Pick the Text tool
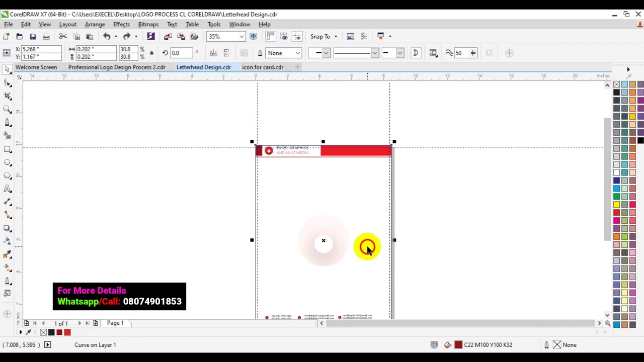The image size is (644, 362). 8,189
